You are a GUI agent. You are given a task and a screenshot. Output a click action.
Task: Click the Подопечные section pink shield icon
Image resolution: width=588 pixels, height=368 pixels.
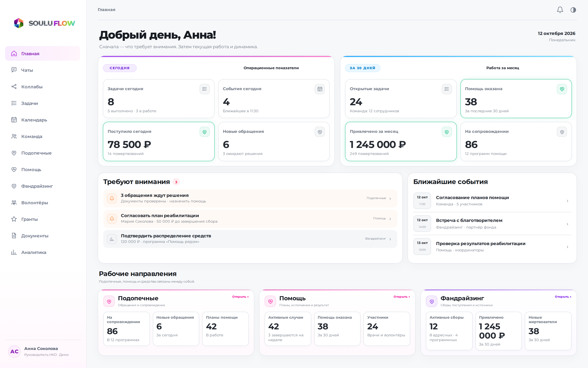[109, 301]
